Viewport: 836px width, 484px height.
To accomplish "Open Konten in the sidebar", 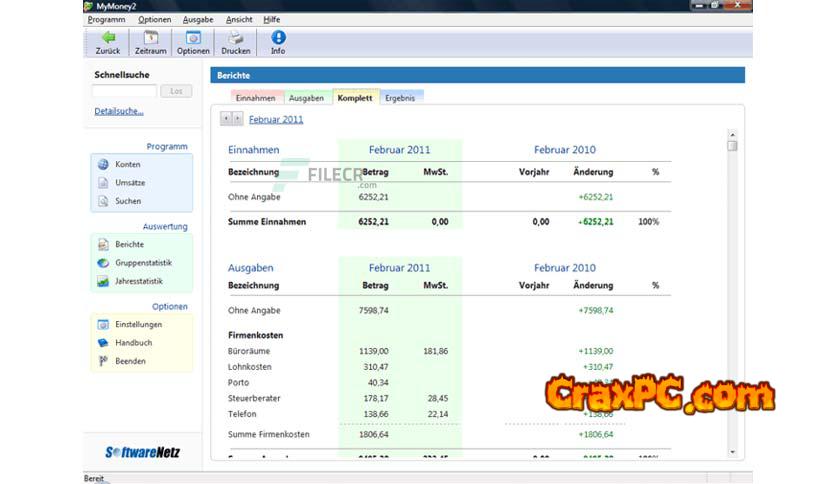I will pos(127,164).
